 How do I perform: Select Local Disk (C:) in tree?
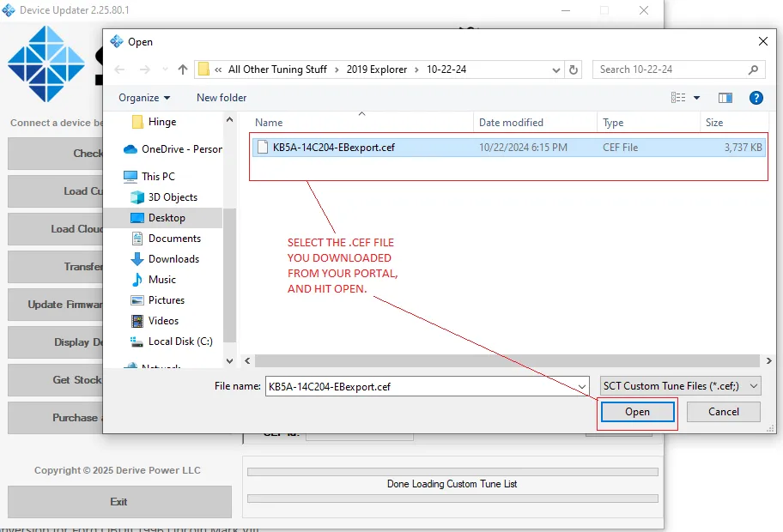(181, 342)
